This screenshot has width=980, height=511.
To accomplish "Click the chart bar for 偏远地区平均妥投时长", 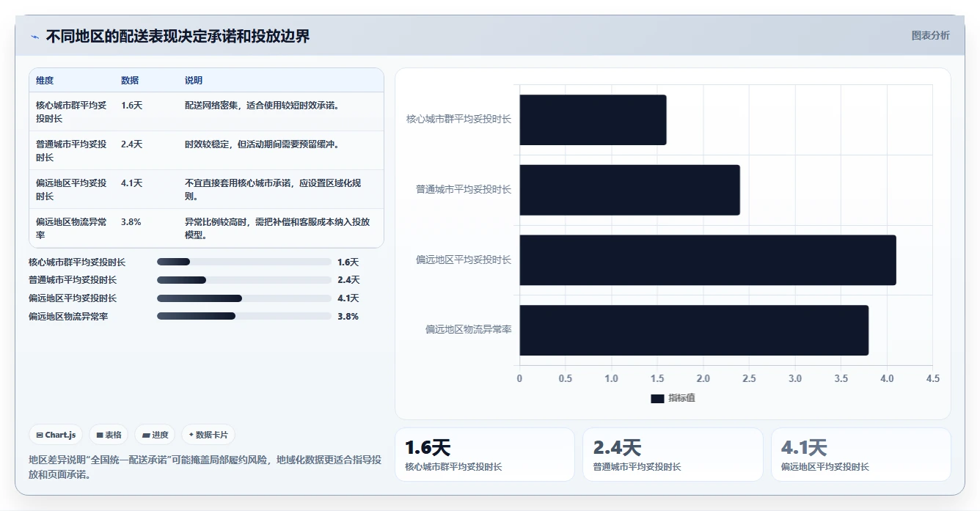I will pos(708,260).
